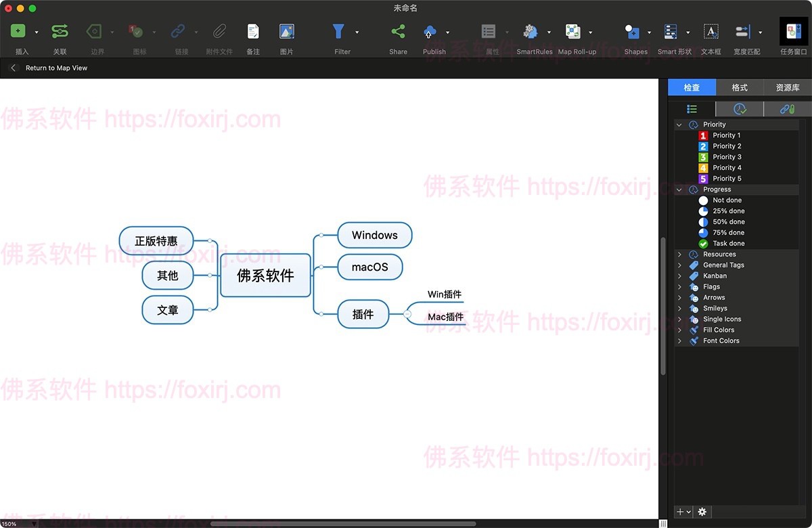The width and height of the screenshot is (812, 528).
Task: Open the 资源库 (Library) tab
Action: click(x=787, y=87)
